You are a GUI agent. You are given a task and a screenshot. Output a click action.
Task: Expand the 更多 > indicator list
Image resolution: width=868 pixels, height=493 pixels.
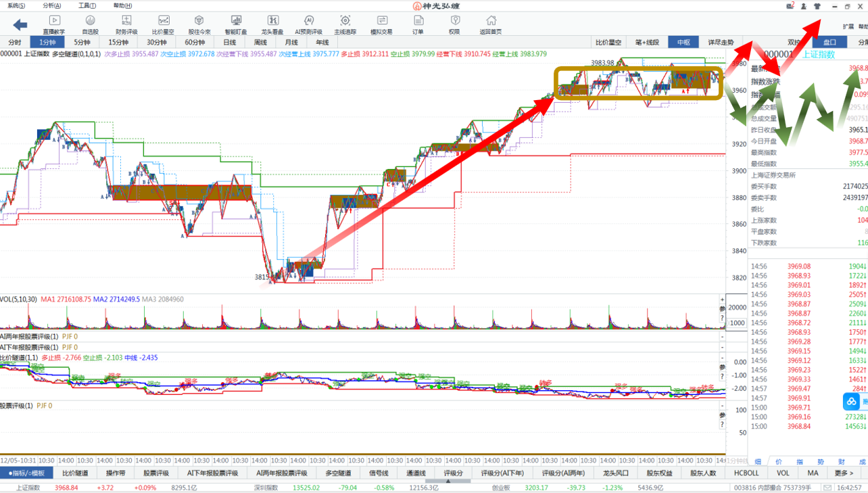point(844,473)
